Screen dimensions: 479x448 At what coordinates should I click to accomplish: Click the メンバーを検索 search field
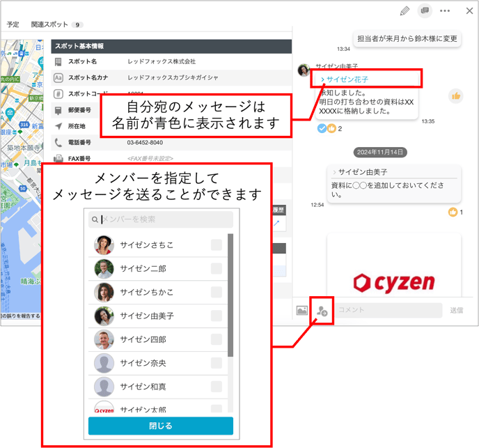tap(161, 219)
